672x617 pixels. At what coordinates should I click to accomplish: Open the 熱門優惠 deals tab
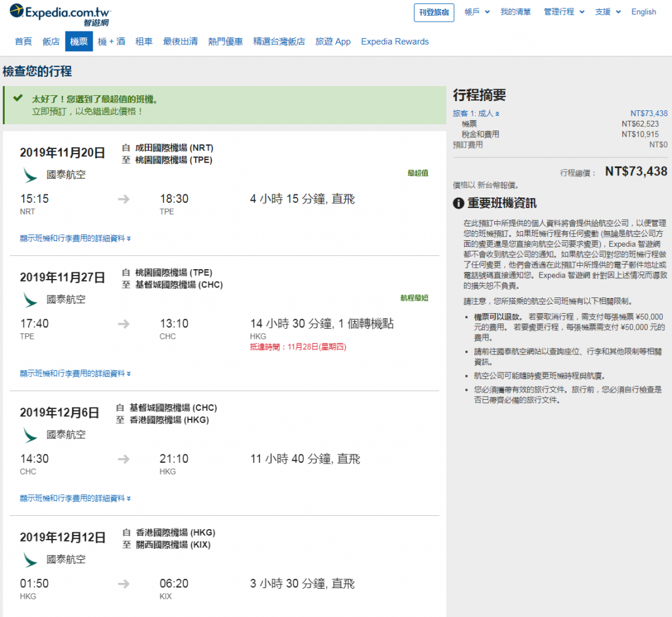point(226,41)
